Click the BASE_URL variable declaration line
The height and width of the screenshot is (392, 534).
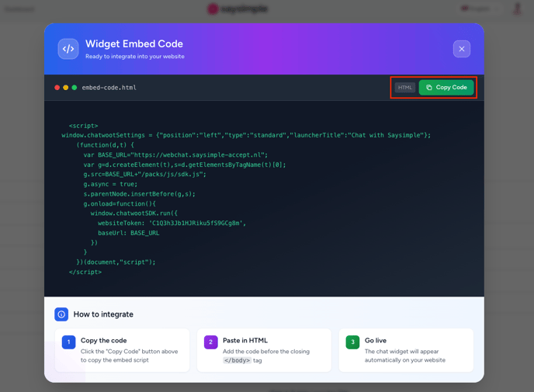pos(175,155)
